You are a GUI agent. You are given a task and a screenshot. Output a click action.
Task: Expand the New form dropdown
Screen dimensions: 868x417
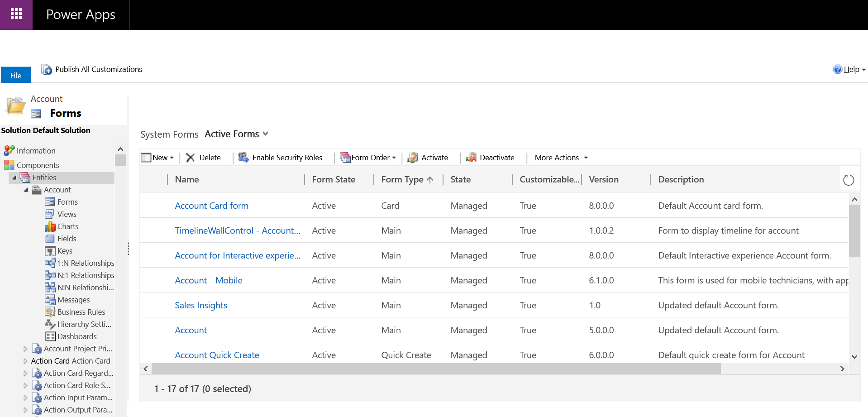(x=172, y=158)
